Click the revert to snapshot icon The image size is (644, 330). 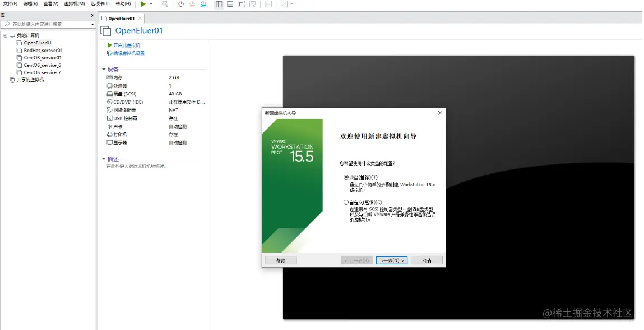coord(192,4)
